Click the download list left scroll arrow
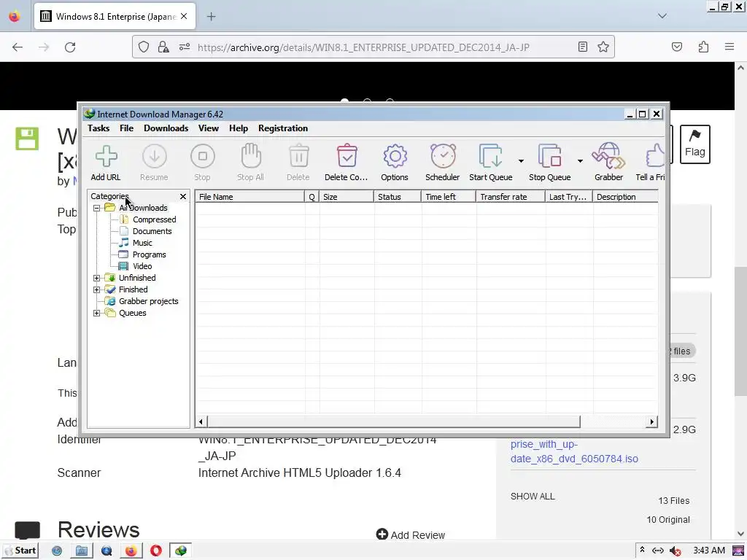 201,421
